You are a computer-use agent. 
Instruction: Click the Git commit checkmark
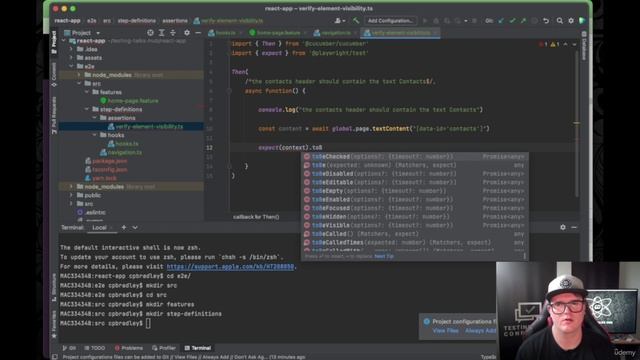click(x=512, y=20)
